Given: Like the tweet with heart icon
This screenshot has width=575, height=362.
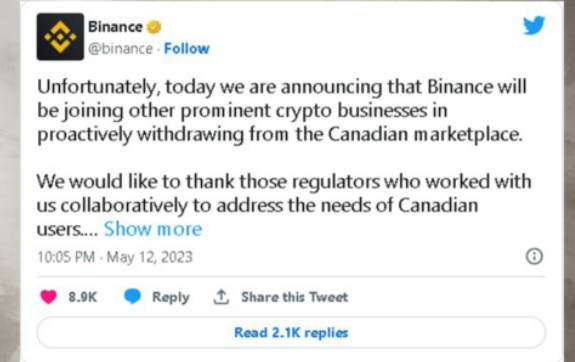Looking at the screenshot, I should pyautogui.click(x=48, y=297).
